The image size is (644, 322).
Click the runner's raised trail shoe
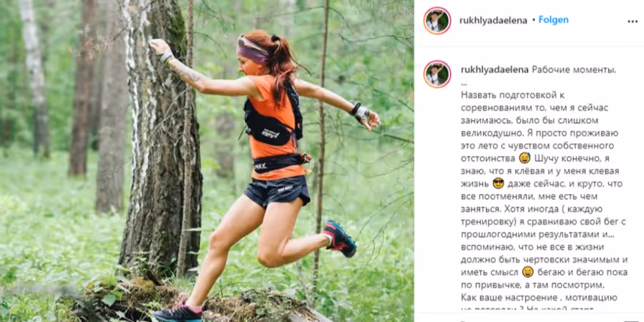coord(339,238)
